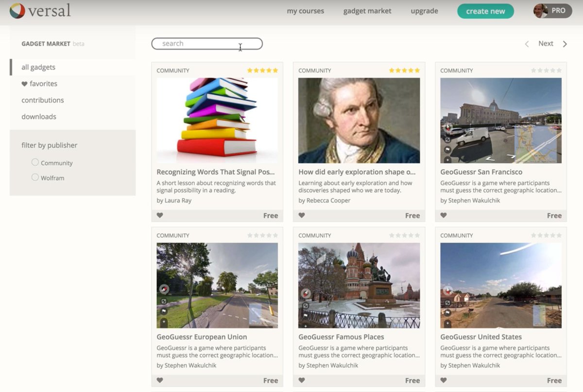This screenshot has height=392, width=583.
Task: Go to previous page with left chevron
Action: pyautogui.click(x=527, y=44)
